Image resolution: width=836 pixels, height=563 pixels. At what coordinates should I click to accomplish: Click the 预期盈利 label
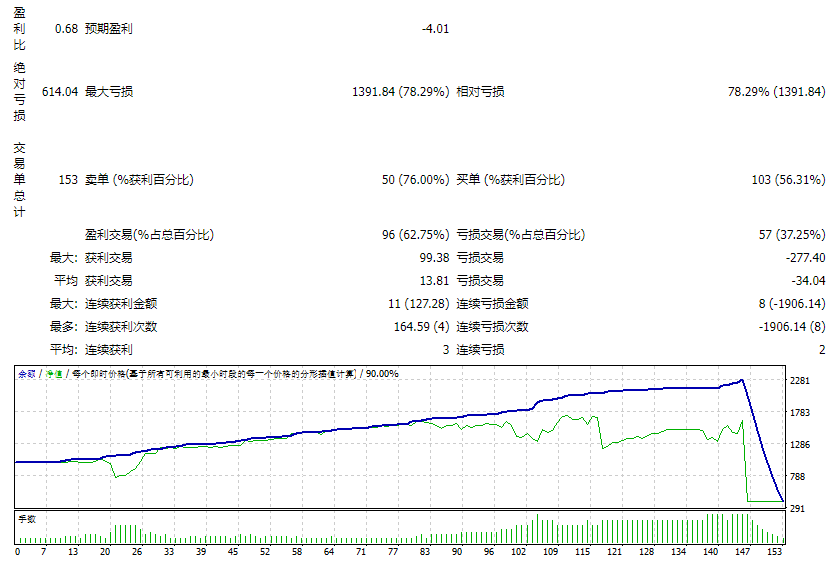[109, 29]
